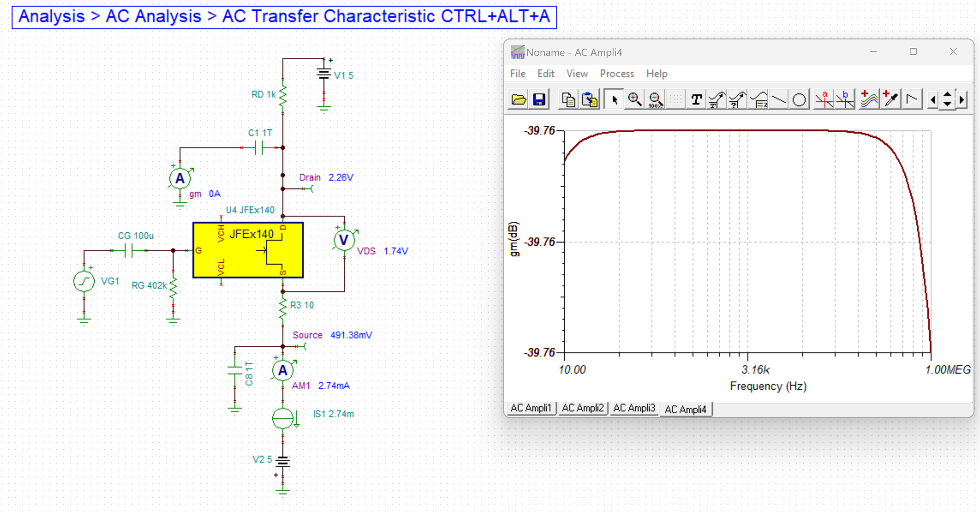This screenshot has height=513, width=980.
Task: Click the Frequency (Hz) axis label
Action: pyautogui.click(x=768, y=386)
